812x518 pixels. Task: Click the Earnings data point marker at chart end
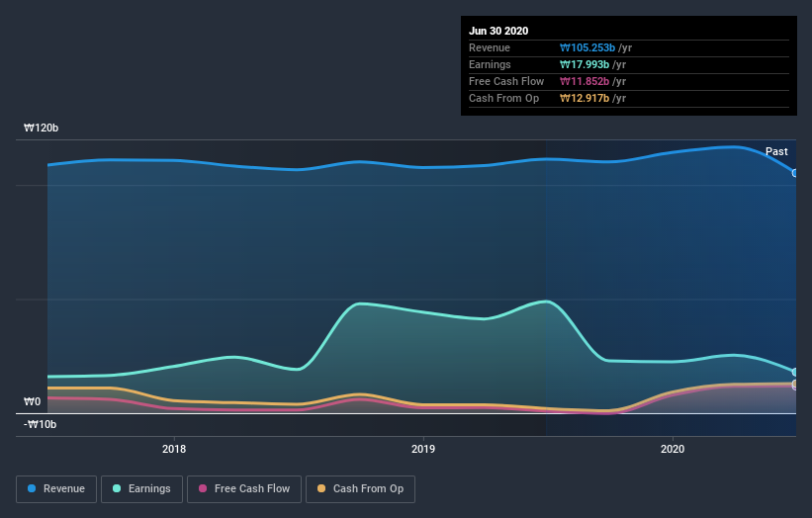(794, 372)
